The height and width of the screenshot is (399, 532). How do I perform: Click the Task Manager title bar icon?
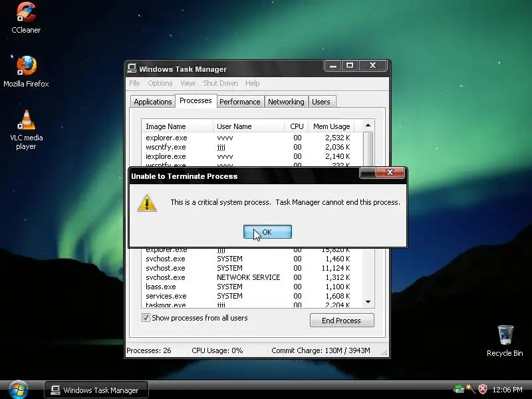[x=132, y=68]
